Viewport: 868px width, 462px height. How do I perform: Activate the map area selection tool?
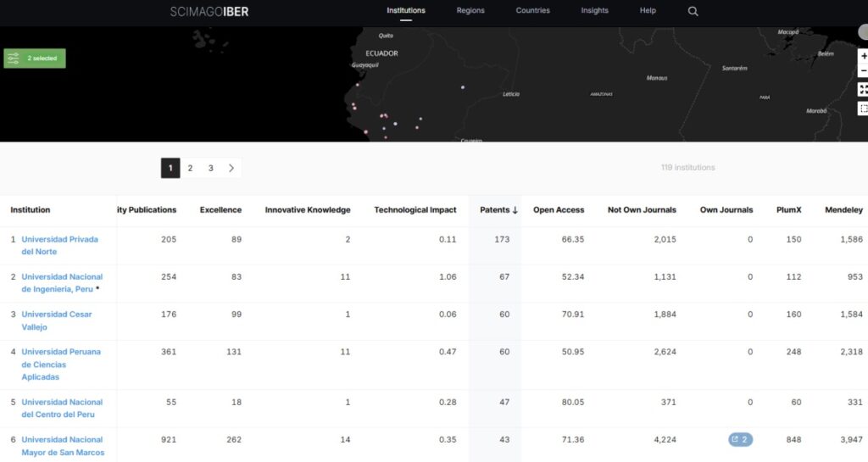pos(863,109)
